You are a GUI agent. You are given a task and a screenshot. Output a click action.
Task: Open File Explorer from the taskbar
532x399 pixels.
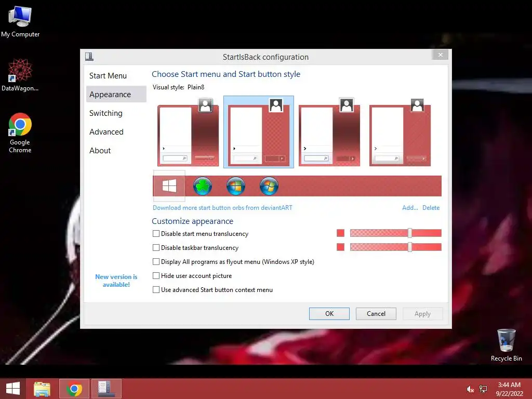tap(42, 389)
